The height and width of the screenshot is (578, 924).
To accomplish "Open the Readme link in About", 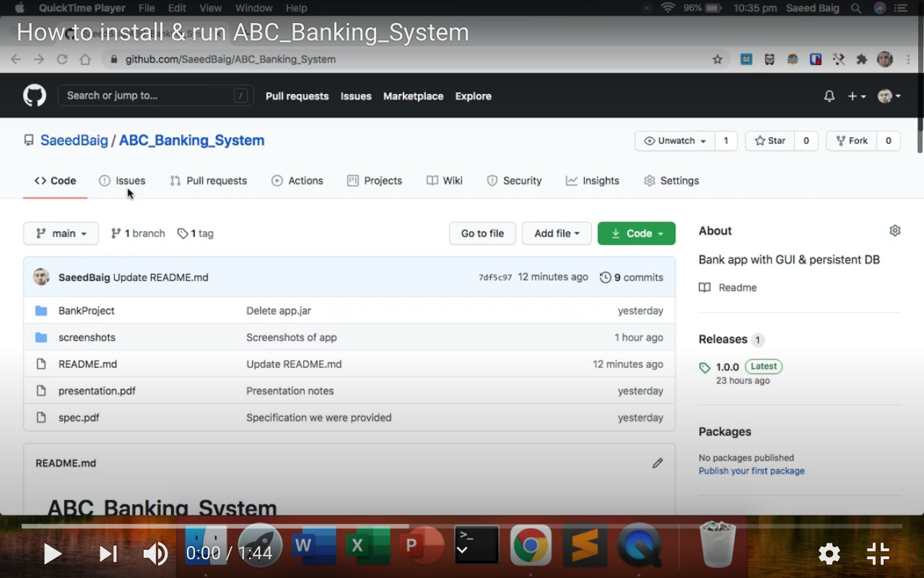I will tap(728, 288).
